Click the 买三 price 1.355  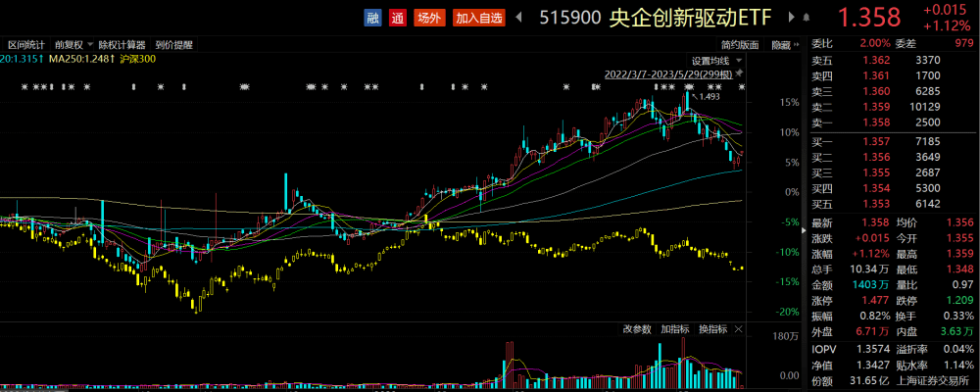tap(875, 173)
